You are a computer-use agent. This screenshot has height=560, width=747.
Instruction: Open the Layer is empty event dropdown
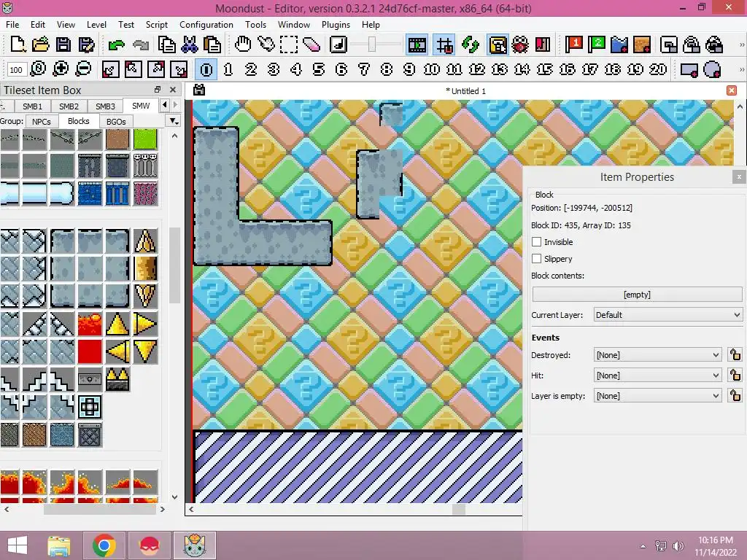(658, 396)
